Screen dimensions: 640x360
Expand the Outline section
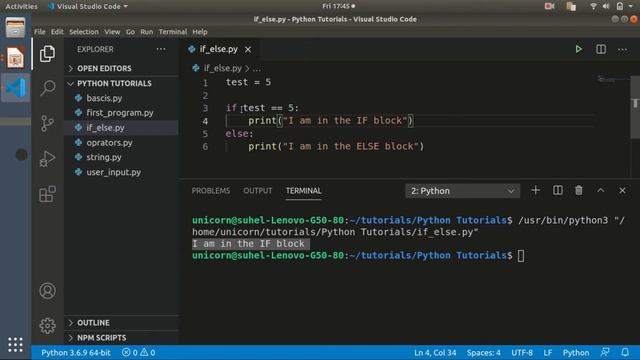click(x=121, y=323)
